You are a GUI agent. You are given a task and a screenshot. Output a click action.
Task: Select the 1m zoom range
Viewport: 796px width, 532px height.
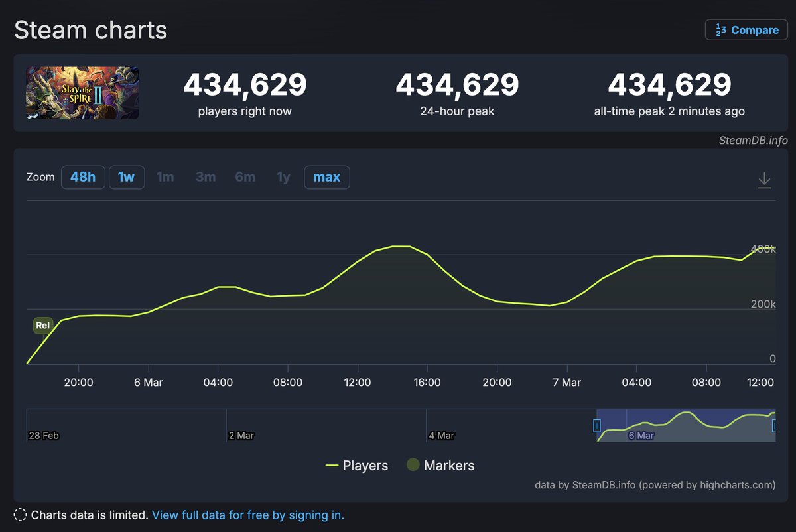pos(165,177)
